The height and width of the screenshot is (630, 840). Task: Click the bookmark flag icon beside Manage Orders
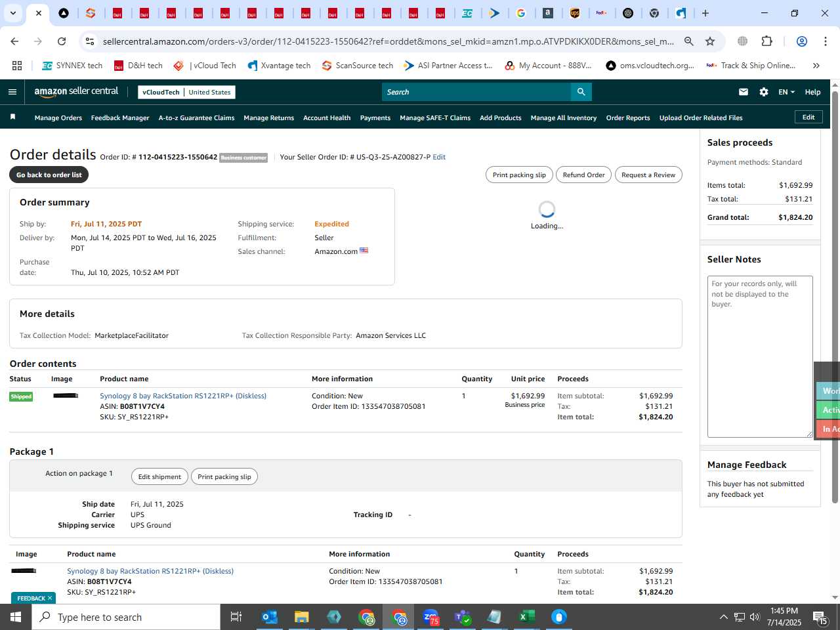click(x=12, y=117)
